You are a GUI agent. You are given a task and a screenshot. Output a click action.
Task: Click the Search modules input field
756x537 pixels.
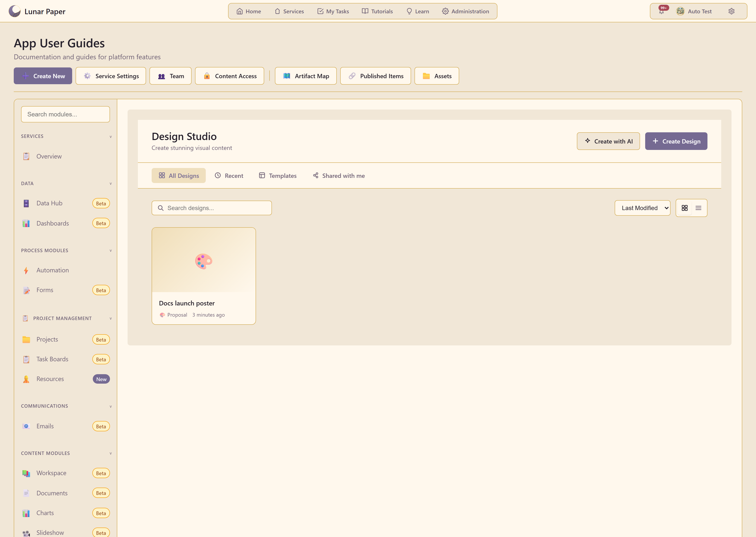pyautogui.click(x=66, y=114)
